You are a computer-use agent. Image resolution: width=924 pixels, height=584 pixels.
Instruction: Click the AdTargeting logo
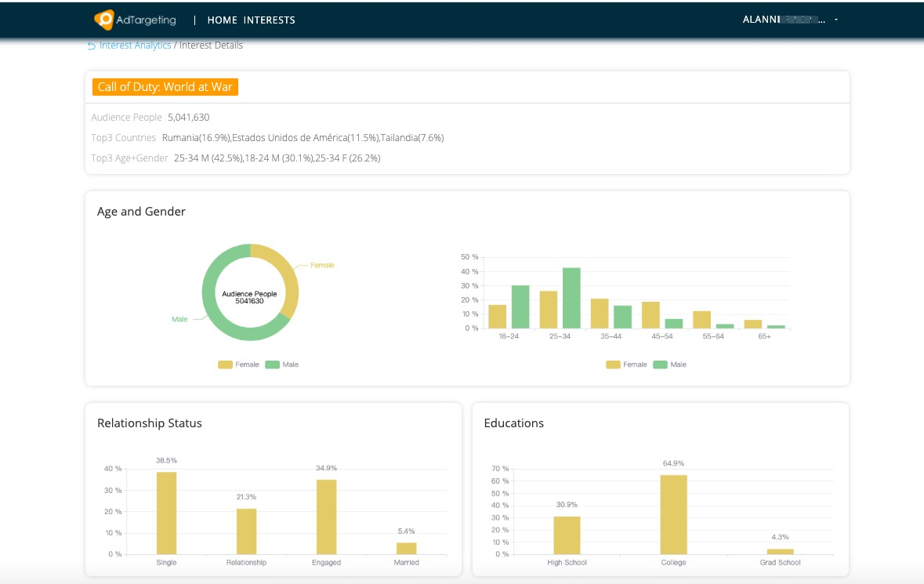coord(135,20)
